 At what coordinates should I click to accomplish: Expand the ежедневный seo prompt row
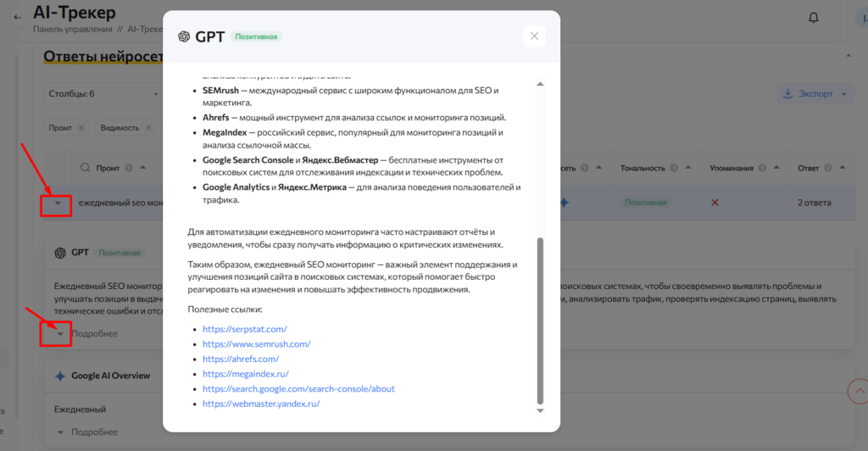point(58,203)
